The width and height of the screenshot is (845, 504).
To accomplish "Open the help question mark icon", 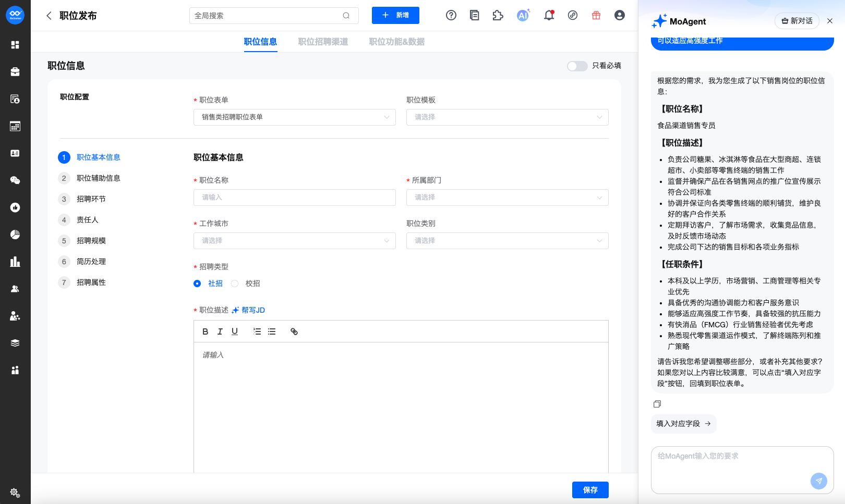I will point(451,15).
